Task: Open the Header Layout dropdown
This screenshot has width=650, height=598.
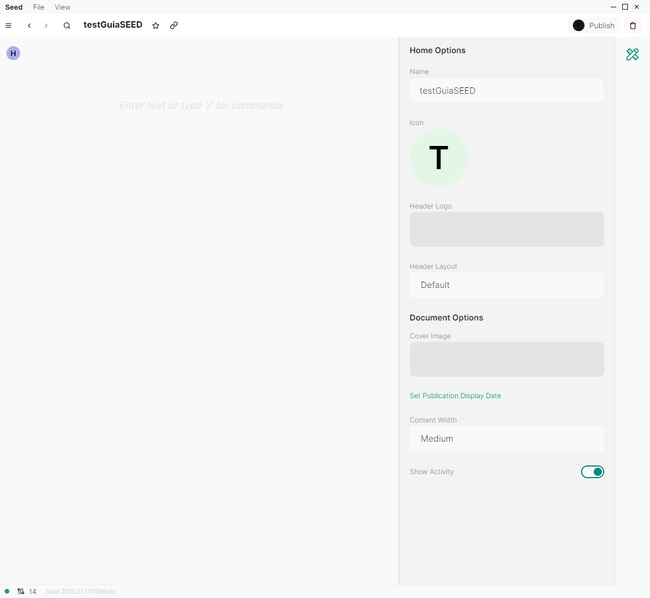Action: click(506, 285)
